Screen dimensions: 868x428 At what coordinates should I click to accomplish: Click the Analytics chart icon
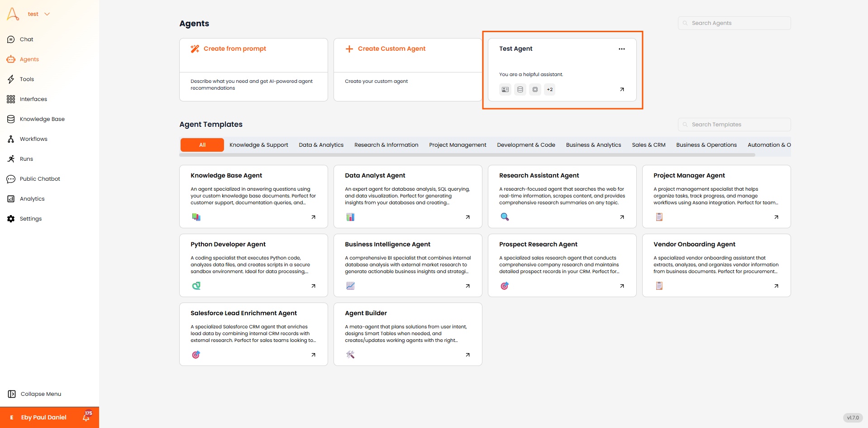pyautogui.click(x=11, y=199)
